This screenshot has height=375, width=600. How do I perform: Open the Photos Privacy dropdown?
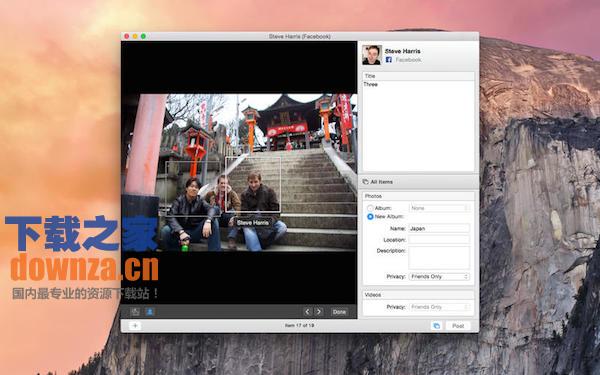coord(439,276)
